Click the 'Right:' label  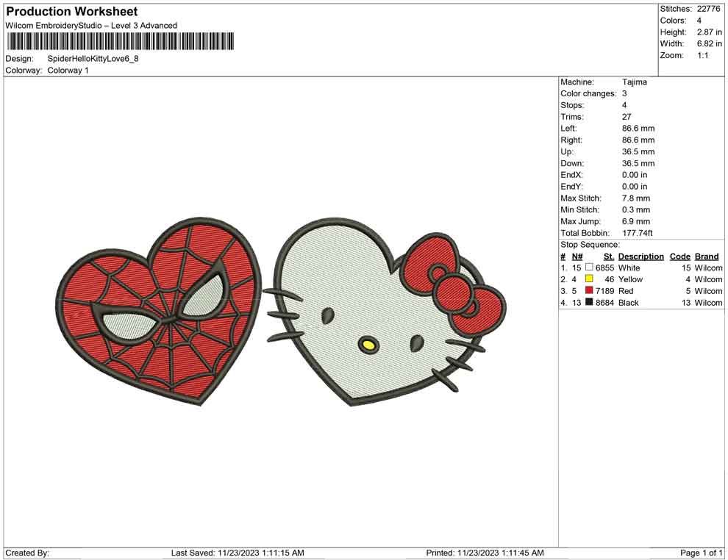(x=571, y=140)
